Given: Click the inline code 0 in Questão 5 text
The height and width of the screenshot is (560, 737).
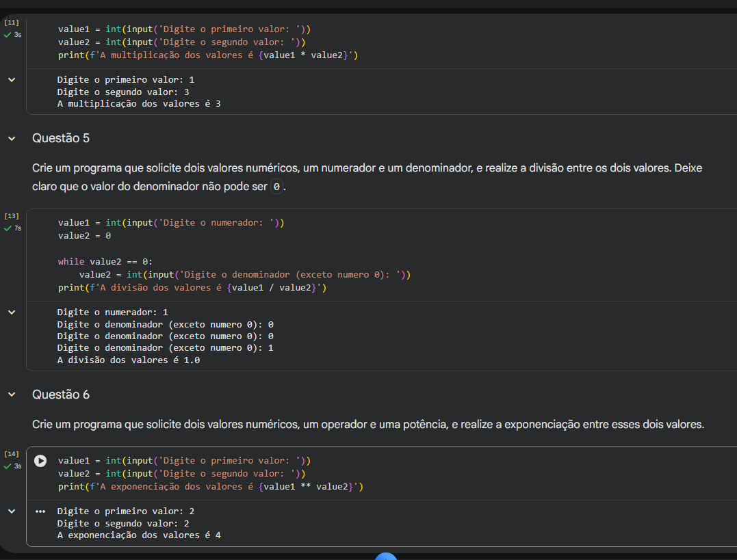Looking at the screenshot, I should 276,187.
